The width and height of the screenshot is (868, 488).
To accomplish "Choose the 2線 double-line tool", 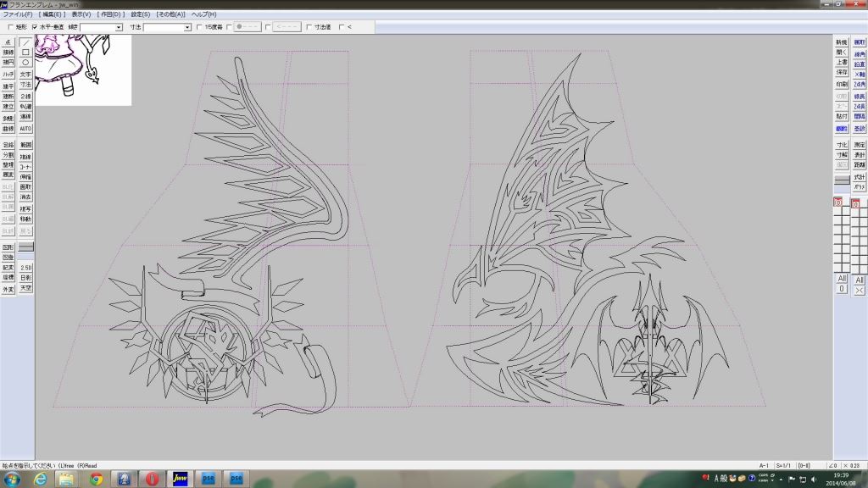I will click(25, 97).
